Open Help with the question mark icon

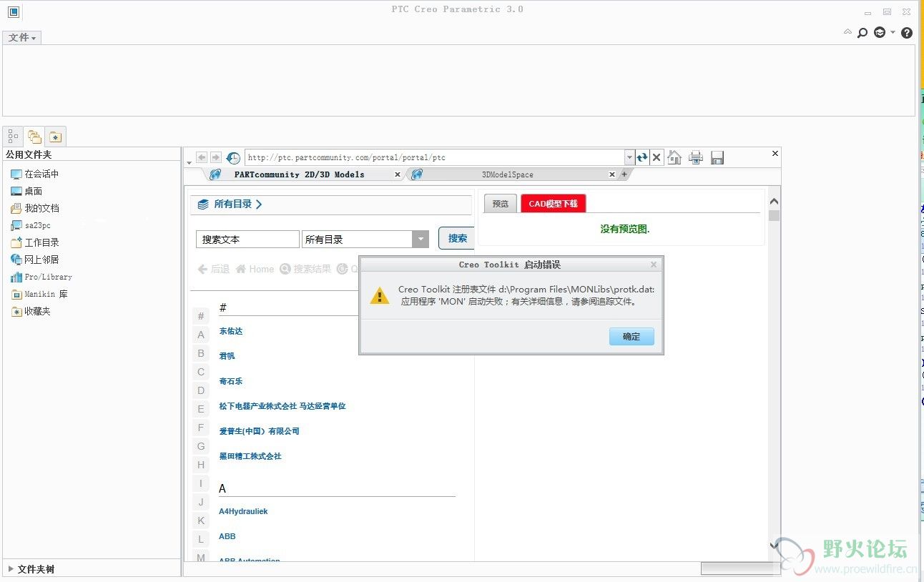pyautogui.click(x=907, y=33)
